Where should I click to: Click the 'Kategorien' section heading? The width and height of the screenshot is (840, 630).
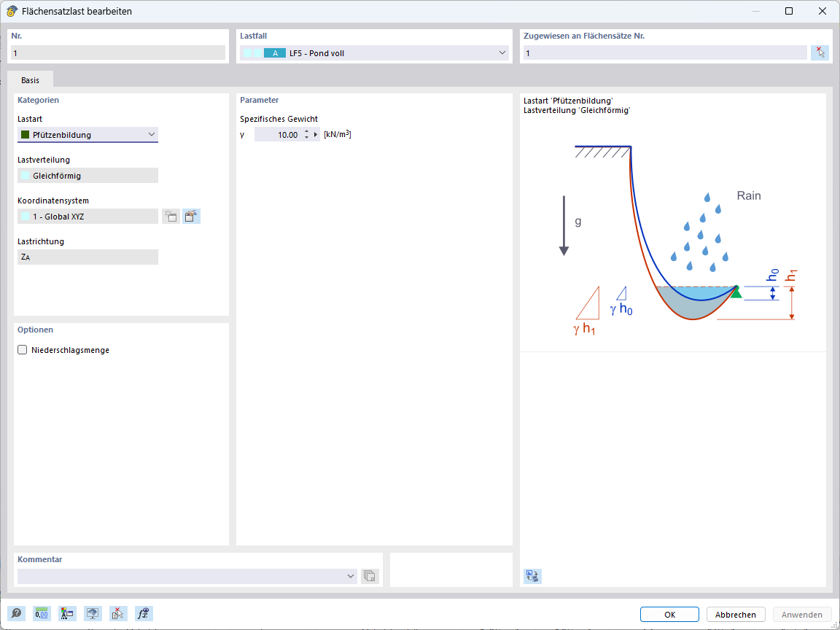coord(38,100)
